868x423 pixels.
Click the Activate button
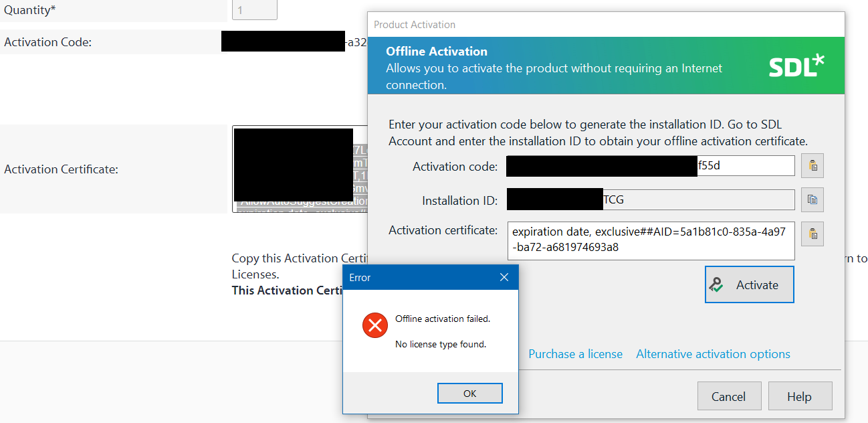click(x=749, y=284)
